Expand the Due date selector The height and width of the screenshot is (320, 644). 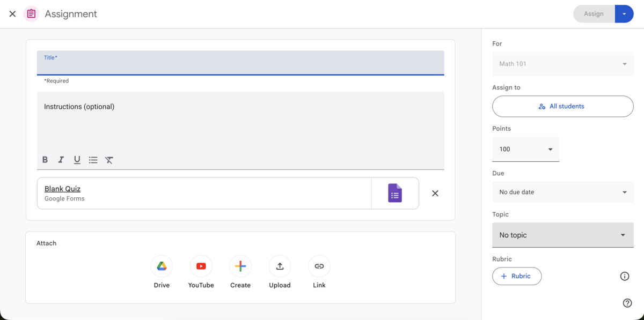[562, 192]
